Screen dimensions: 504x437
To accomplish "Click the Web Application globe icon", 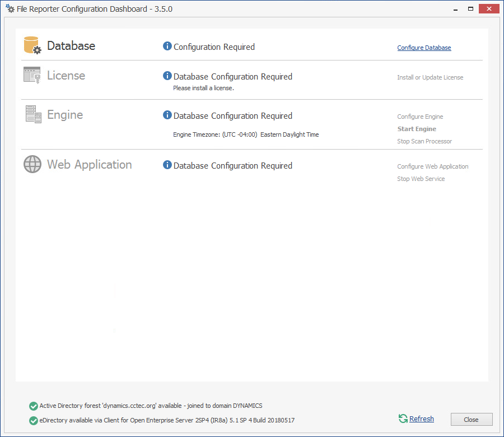I will coord(32,164).
